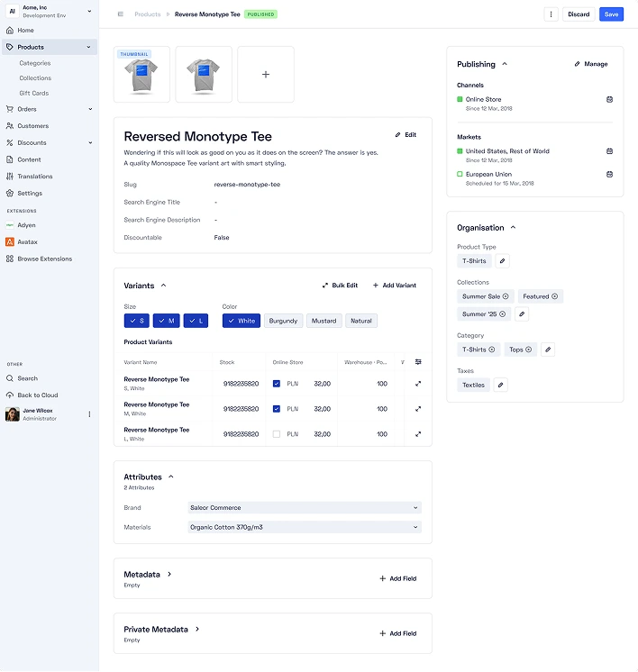Click the Search magnifier in sidebar

[x=9, y=378]
